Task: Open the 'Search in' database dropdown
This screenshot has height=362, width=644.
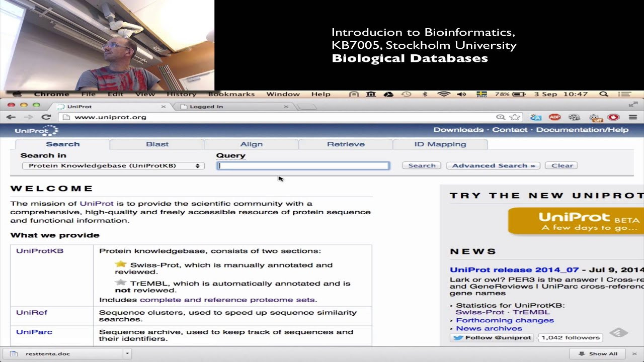Action: pyautogui.click(x=114, y=165)
